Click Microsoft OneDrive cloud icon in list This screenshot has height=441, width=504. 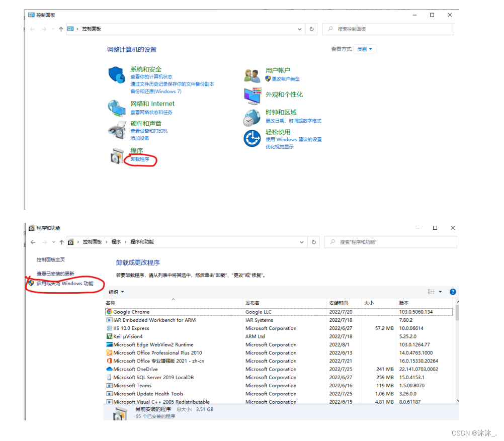point(109,369)
